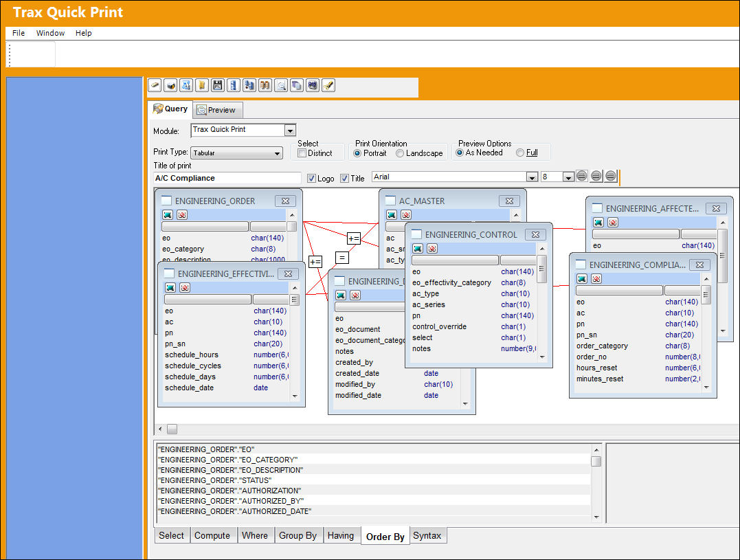Click the open folder toolbar icon
The height and width of the screenshot is (560, 740).
pos(202,85)
